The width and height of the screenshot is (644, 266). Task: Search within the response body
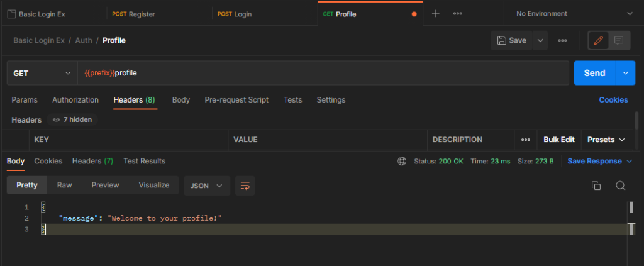click(620, 186)
